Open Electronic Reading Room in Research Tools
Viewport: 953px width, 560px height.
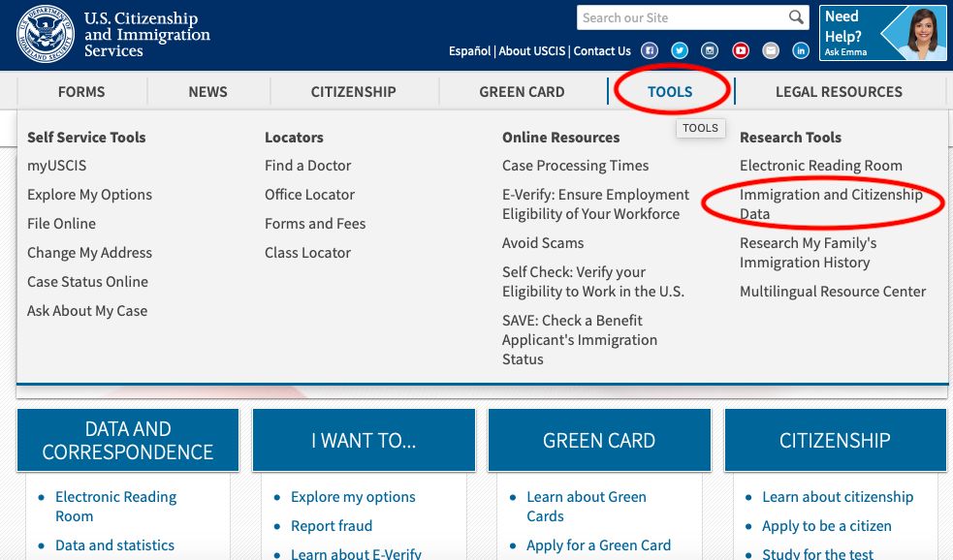pyautogui.click(x=820, y=166)
